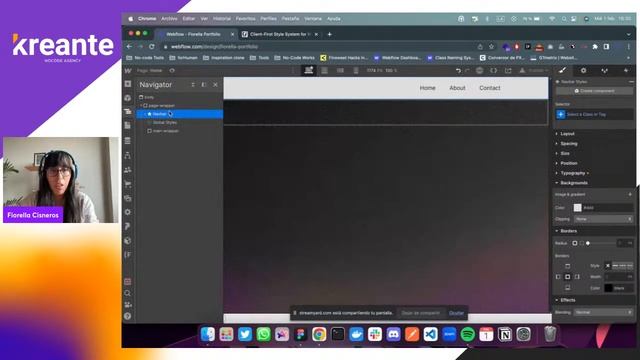
Task: Click the Contact nav link on canvas
Action: (489, 88)
